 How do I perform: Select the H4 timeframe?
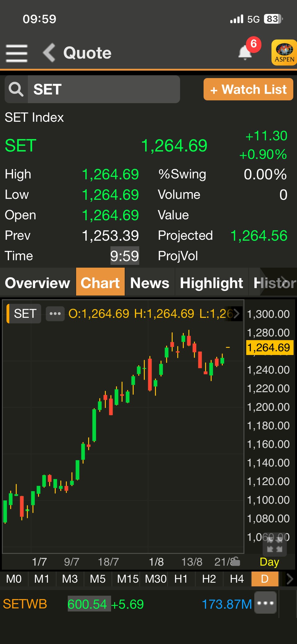(237, 579)
